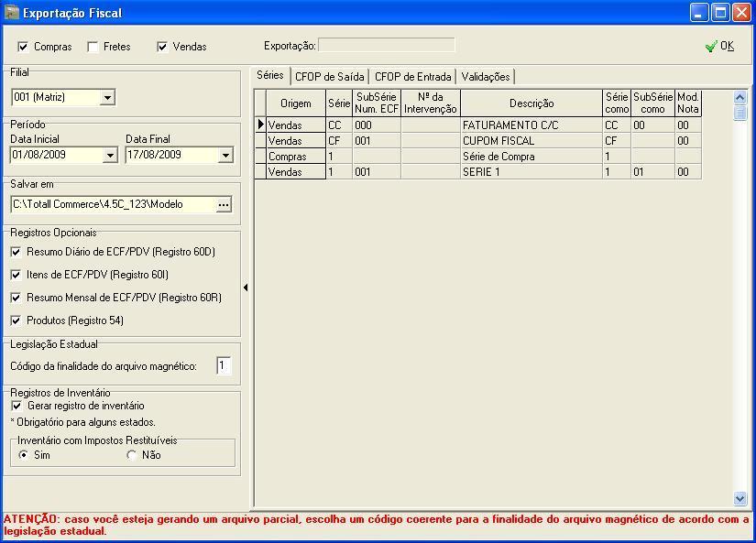Viewport: 756px width, 543px height.
Task: Click the código da finalidade input field
Action: pyautogui.click(x=223, y=366)
